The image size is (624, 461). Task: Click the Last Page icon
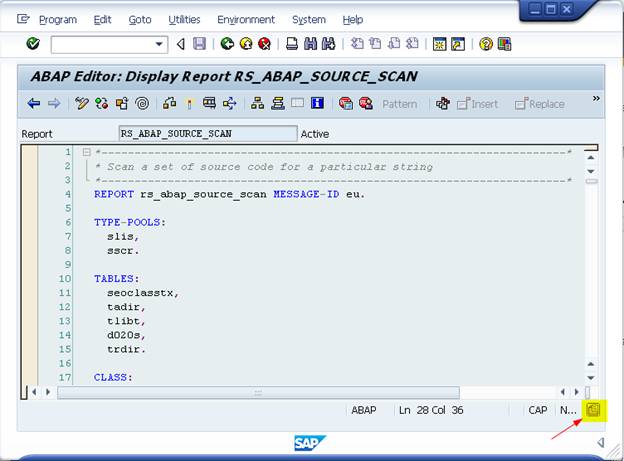(413, 43)
